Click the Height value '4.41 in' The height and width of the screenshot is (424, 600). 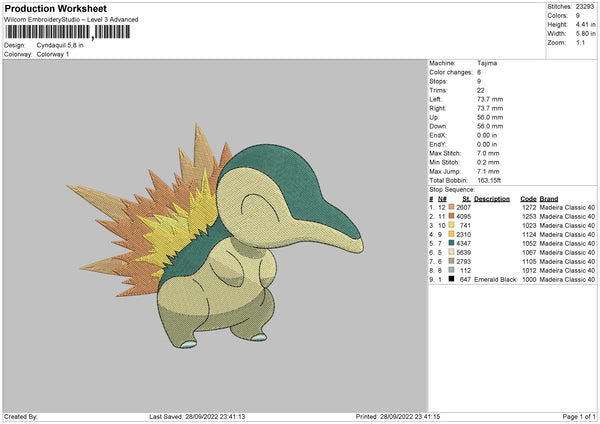[585, 24]
